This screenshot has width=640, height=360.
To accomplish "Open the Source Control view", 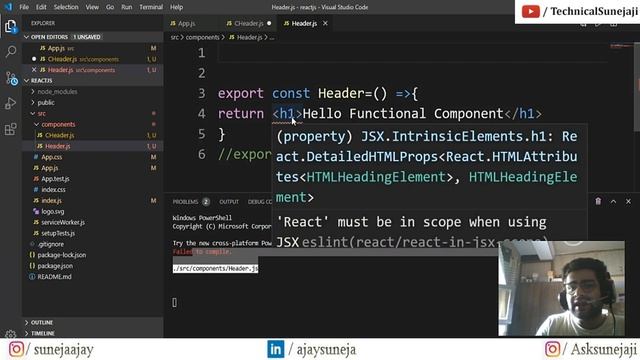I will (x=11, y=78).
